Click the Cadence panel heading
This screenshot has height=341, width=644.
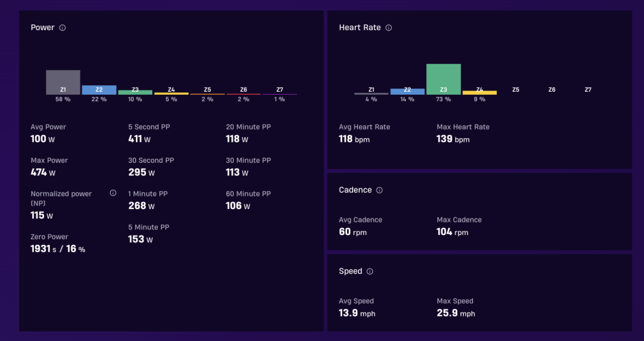[355, 190]
